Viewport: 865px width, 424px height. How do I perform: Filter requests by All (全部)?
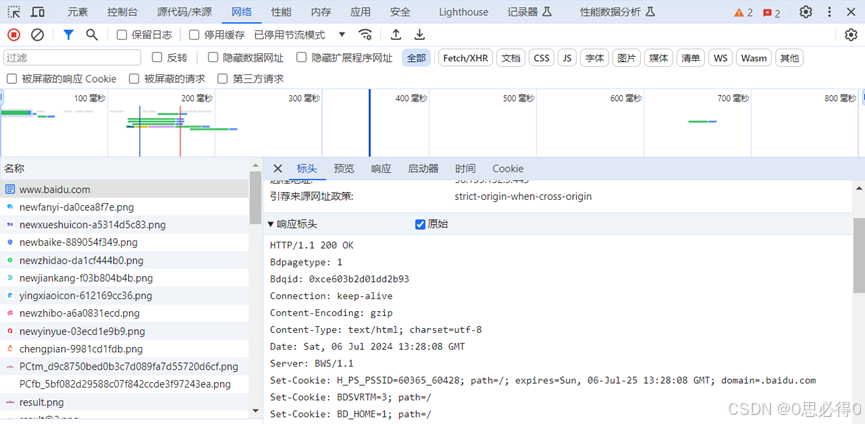click(x=416, y=58)
